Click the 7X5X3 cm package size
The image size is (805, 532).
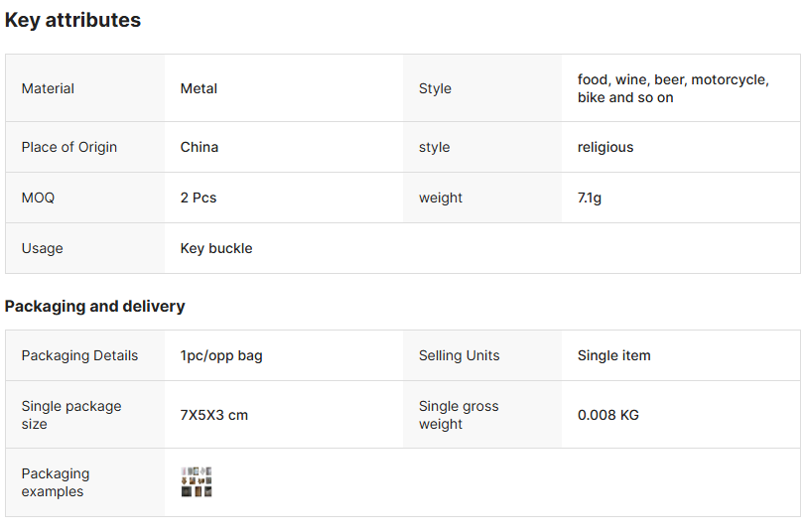pyautogui.click(x=214, y=415)
